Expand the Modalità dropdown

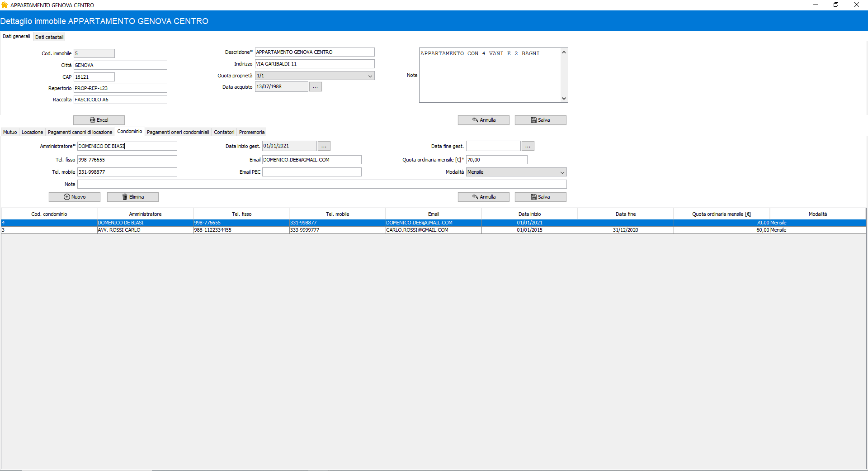point(562,172)
